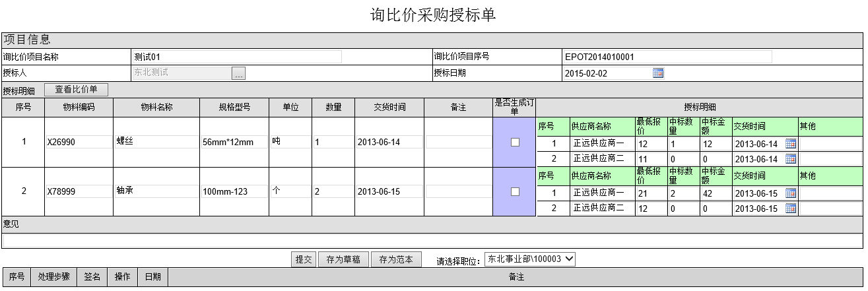Click 存为范本 to save as template
Image resolution: width=868 pixels, height=291 pixels.
click(x=396, y=259)
